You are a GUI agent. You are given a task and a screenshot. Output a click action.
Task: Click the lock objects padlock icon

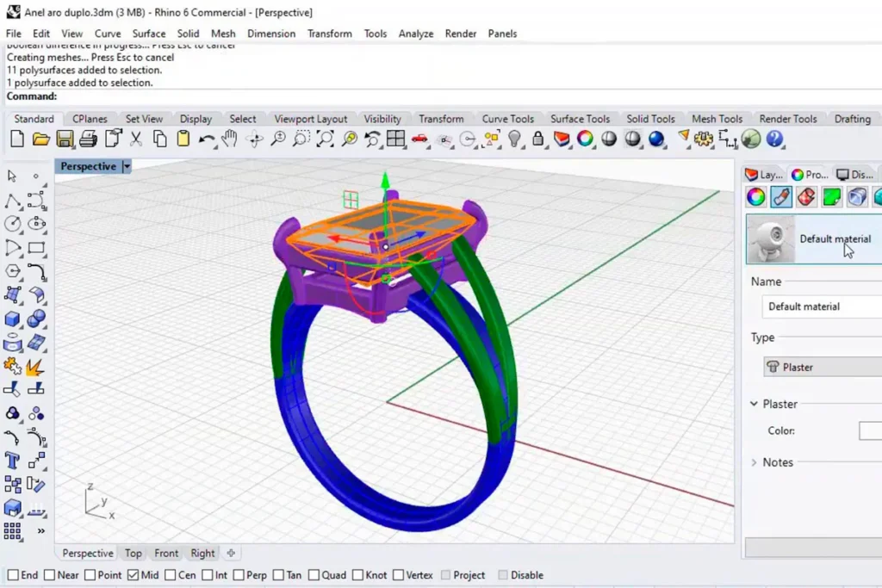tap(538, 139)
